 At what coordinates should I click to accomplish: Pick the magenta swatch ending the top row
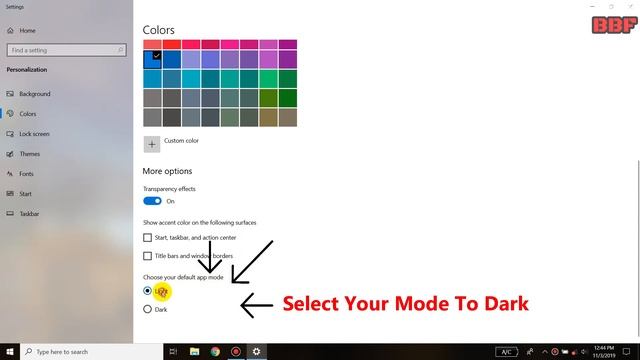[x=288, y=44]
